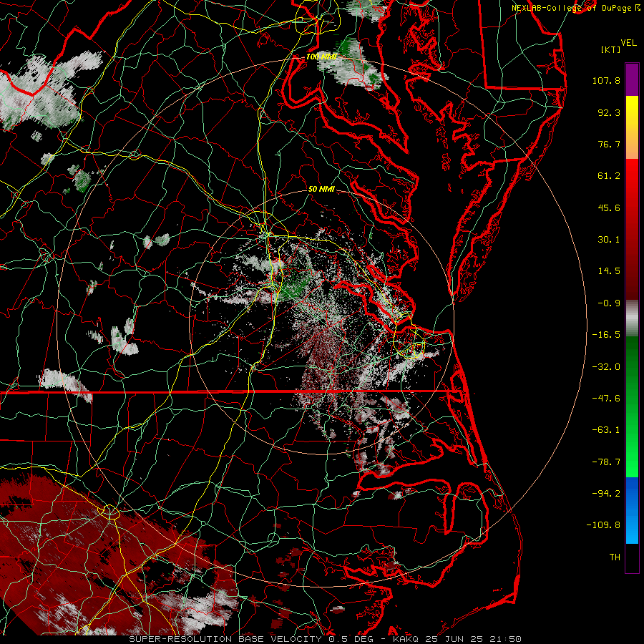Click the -47.6 legend value
This screenshot has height=644, width=644.
pos(606,399)
